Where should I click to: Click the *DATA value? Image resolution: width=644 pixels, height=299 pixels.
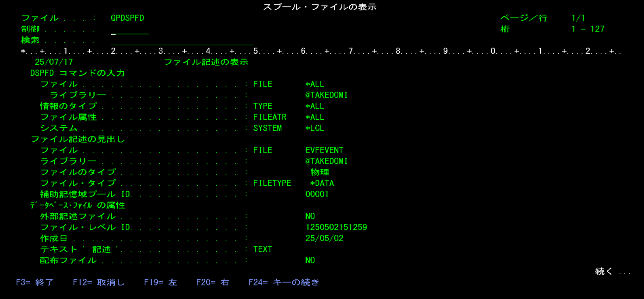click(322, 183)
